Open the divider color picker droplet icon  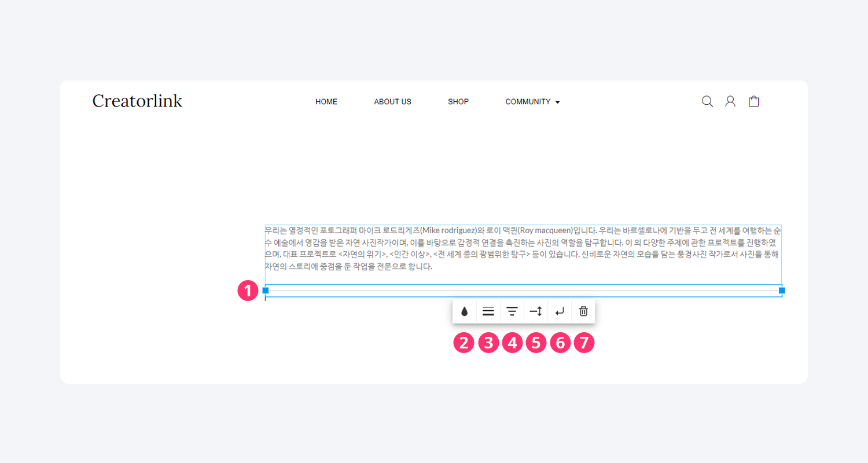[464, 311]
